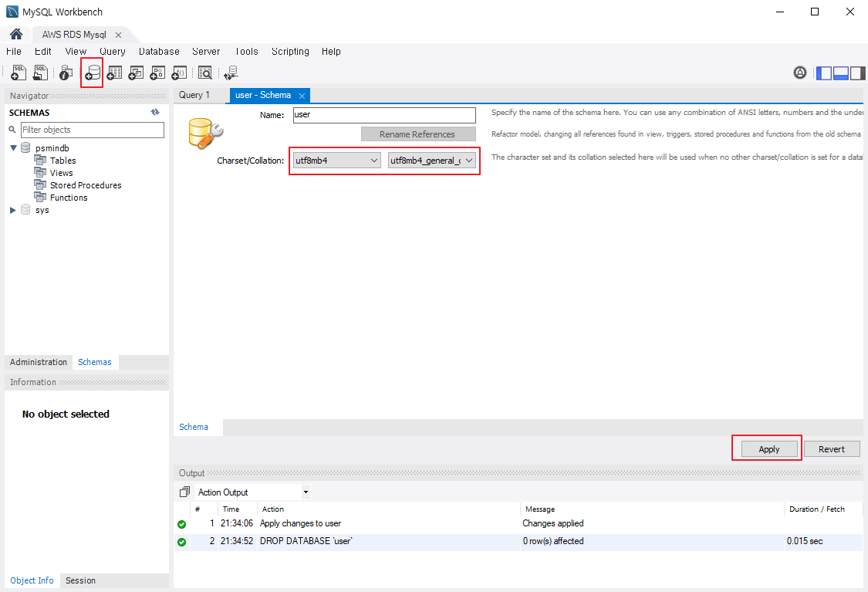
Task: Open the search table data tool
Action: 205,73
